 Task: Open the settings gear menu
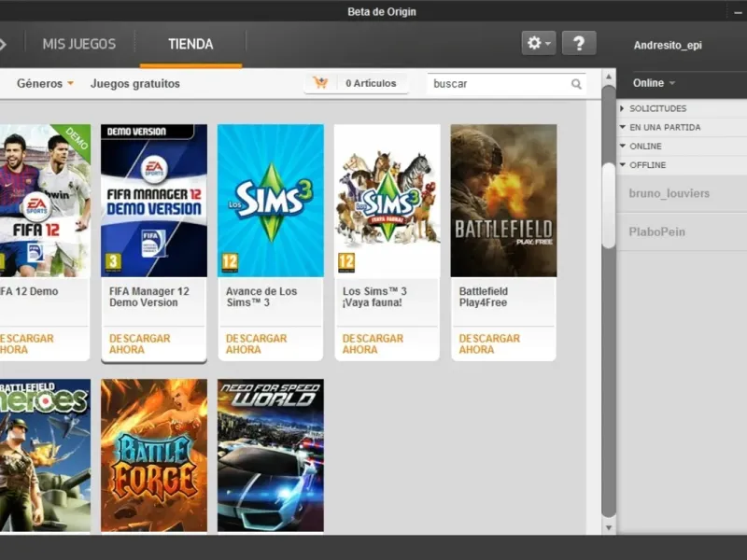coord(539,43)
